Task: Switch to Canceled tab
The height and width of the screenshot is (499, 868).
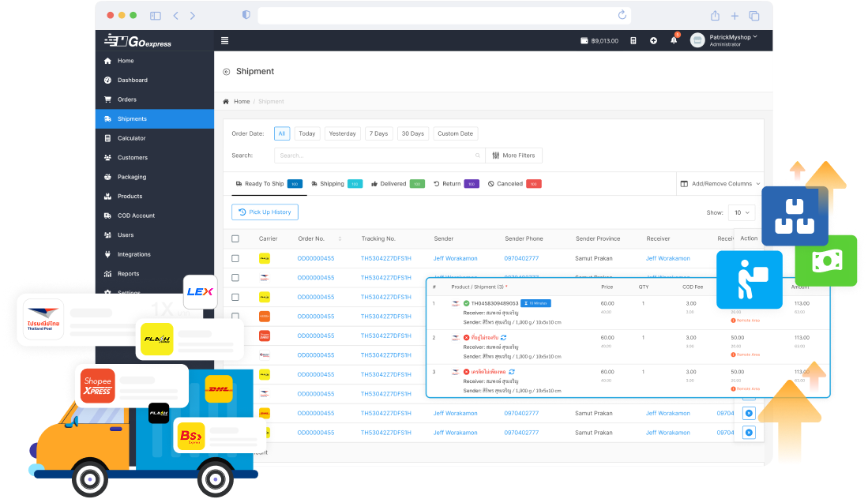Action: 514,184
